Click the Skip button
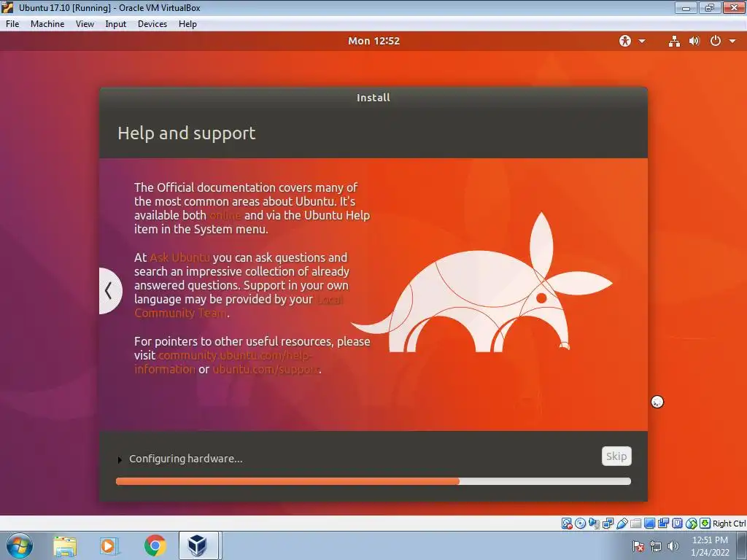 [616, 456]
